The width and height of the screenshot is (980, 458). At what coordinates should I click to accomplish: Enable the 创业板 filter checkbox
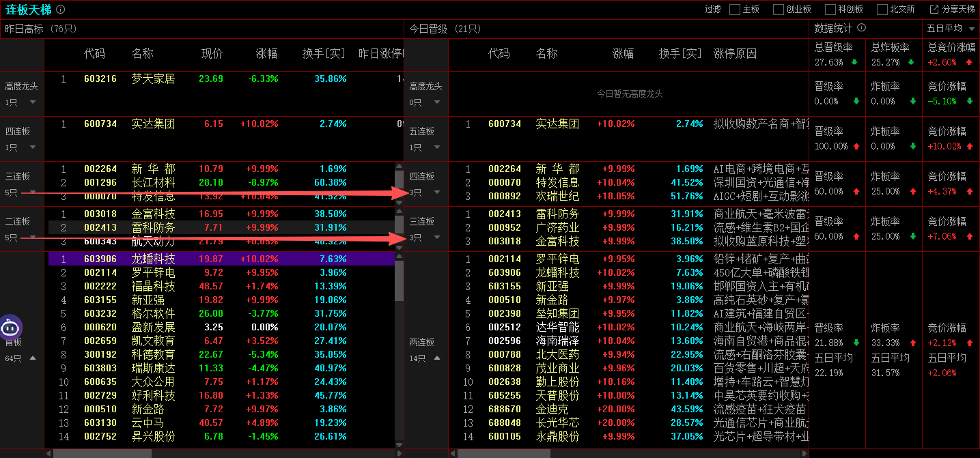tap(779, 10)
